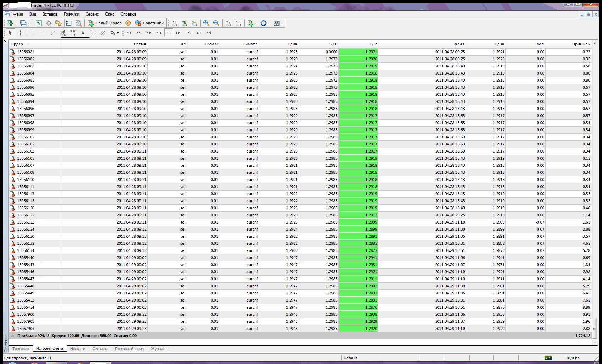Switch to candlestick chart mode
Viewport: 602px width, 364px height.
pyautogui.click(x=185, y=23)
